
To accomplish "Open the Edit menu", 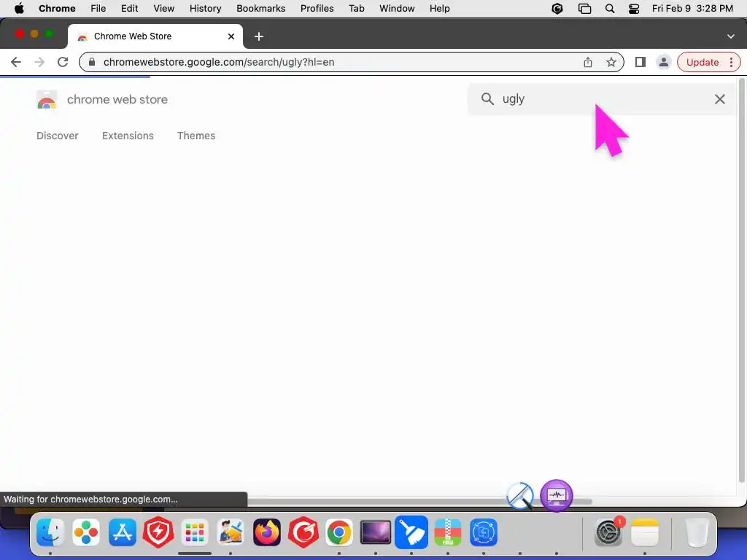I will click(x=130, y=9).
